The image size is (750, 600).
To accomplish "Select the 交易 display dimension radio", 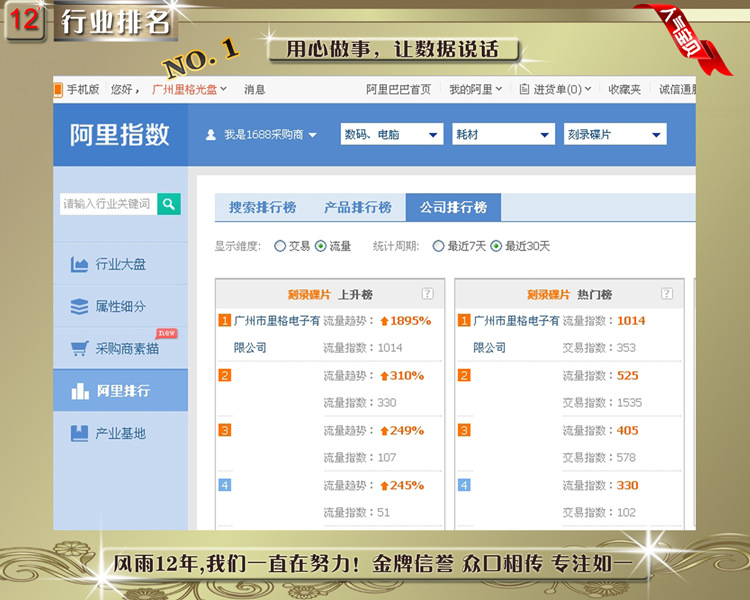I will point(280,246).
